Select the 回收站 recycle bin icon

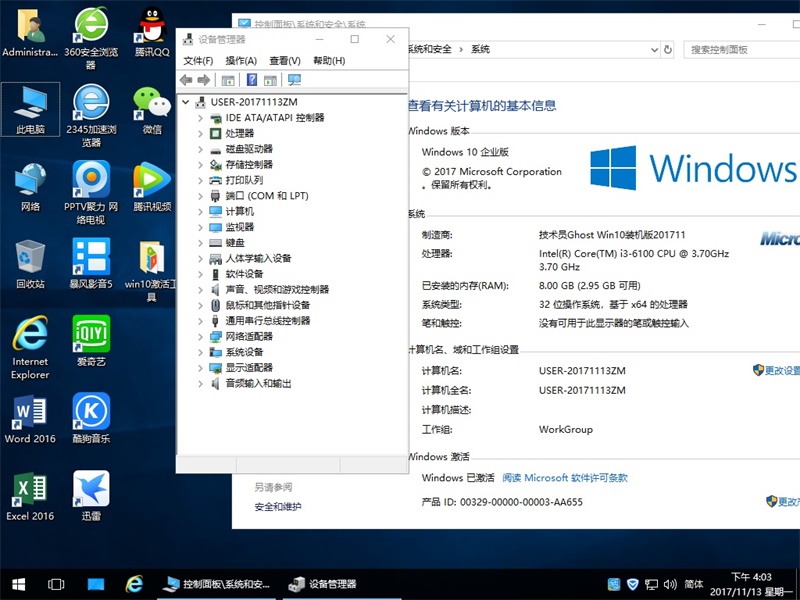click(30, 263)
